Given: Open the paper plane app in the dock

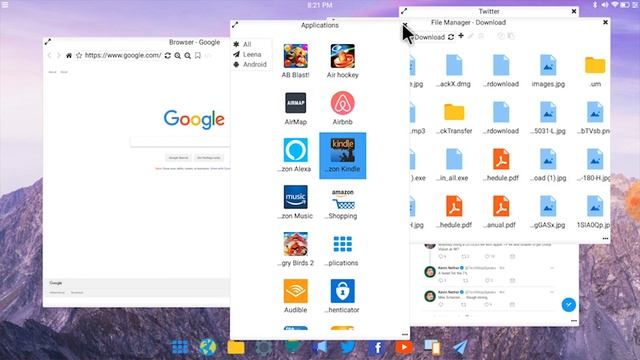Looking at the screenshot, I should click(460, 347).
